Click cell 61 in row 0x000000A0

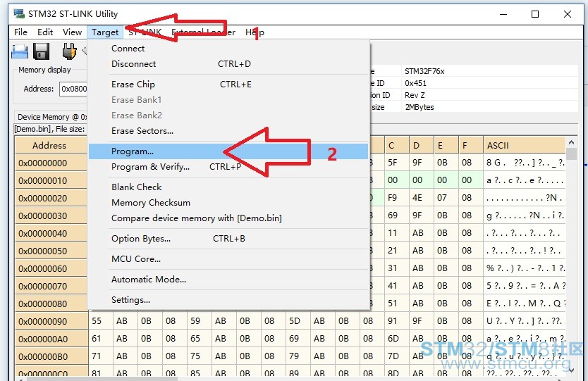[x=101, y=339]
